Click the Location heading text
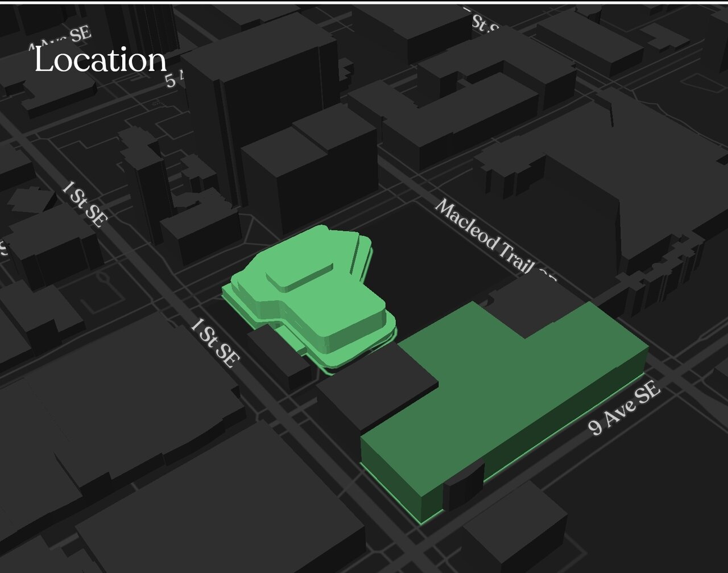The height and width of the screenshot is (573, 728). point(100,60)
